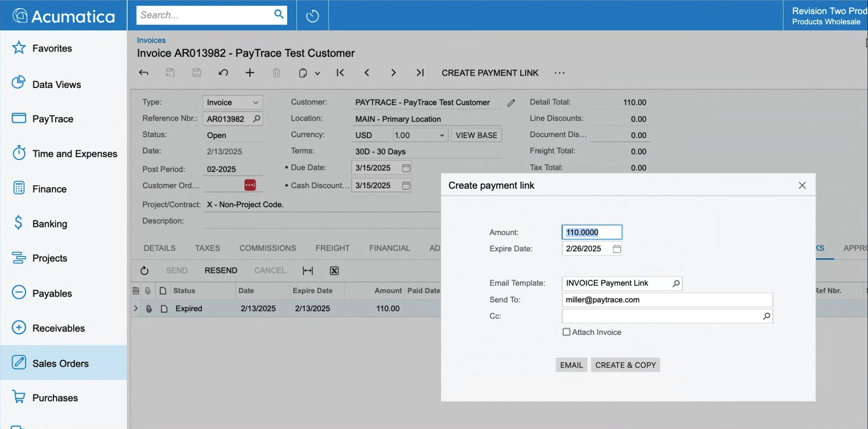Viewport: 868px width, 429px height.
Task: Open the recent history clock icon
Action: point(312,16)
